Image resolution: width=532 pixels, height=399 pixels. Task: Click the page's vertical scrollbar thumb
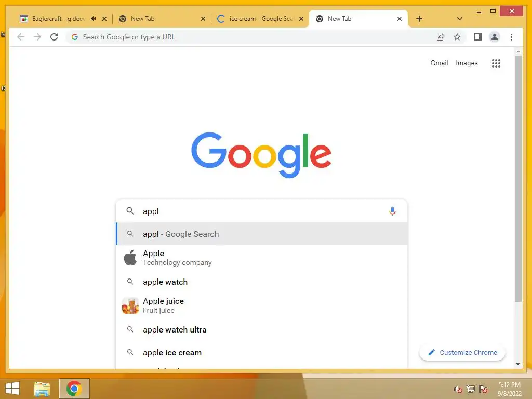[x=518, y=178]
